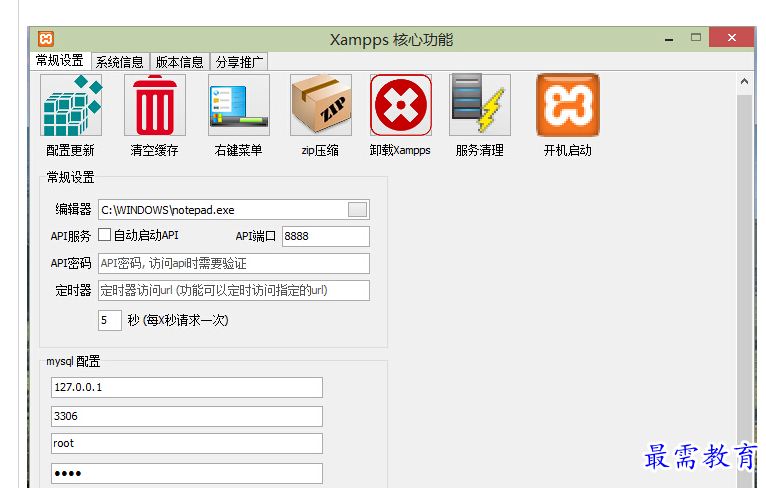The width and height of the screenshot is (766, 488).
Task: Click the mysql host field 127.0.0.1
Action: point(187,387)
